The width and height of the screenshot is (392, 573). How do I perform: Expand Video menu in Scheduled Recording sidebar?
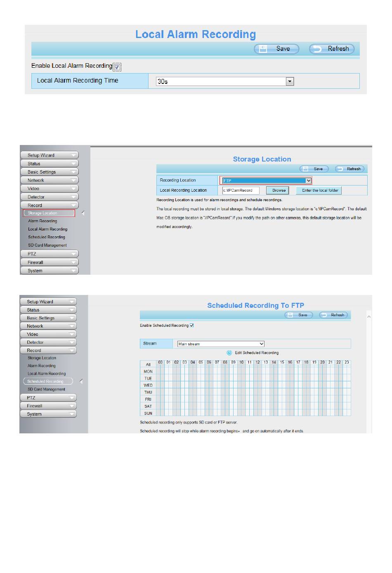48,334
